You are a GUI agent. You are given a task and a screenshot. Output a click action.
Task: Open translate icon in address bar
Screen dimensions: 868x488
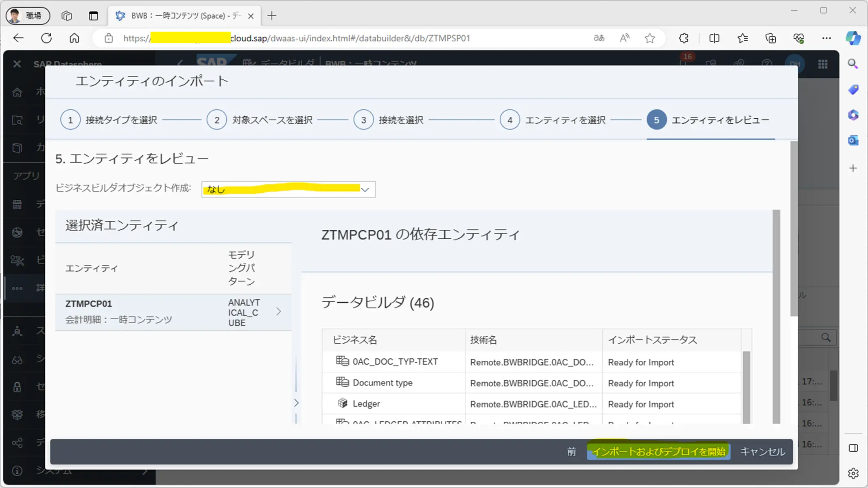click(599, 38)
